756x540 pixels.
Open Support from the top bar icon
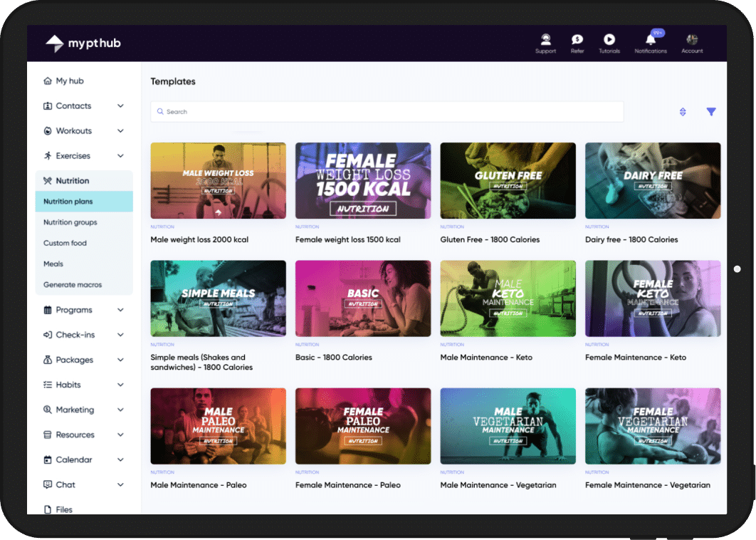click(x=545, y=40)
